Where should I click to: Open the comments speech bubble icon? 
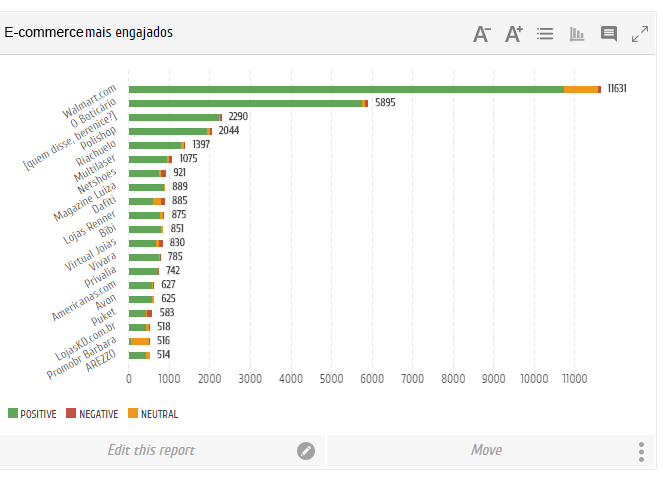tap(608, 34)
